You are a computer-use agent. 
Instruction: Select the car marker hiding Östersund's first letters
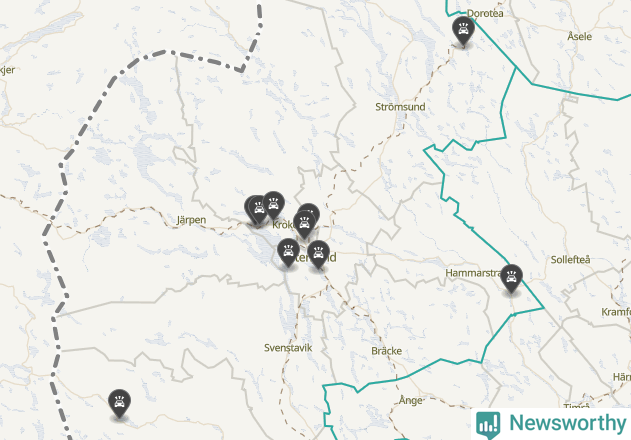pyautogui.click(x=289, y=252)
